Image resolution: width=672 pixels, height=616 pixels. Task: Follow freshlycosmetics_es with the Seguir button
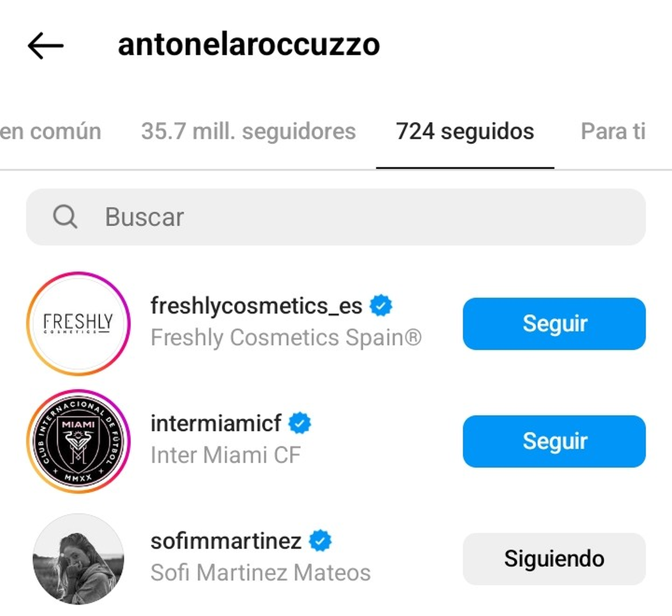click(554, 324)
